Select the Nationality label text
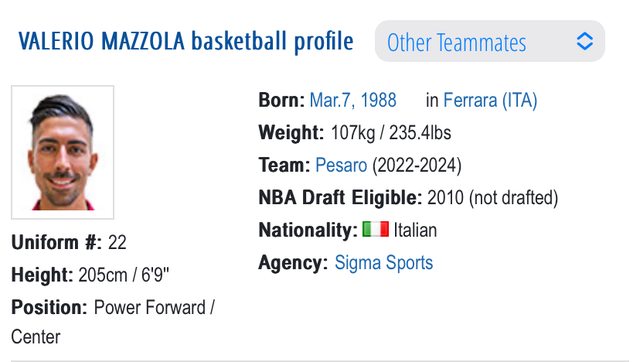Screen dimensions: 640x362 [x=308, y=230]
